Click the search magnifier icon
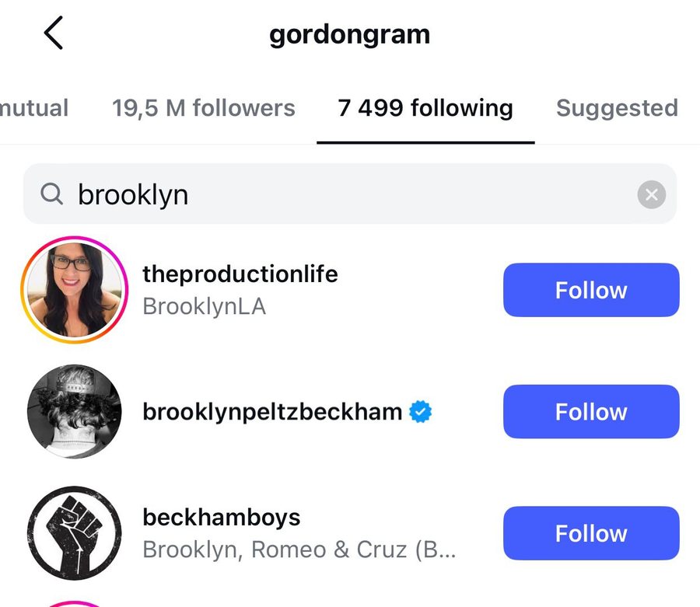This screenshot has height=607, width=700. point(51,194)
